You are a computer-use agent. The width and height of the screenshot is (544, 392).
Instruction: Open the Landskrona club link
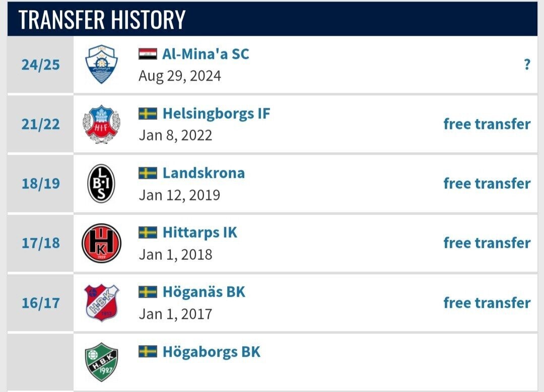point(203,173)
